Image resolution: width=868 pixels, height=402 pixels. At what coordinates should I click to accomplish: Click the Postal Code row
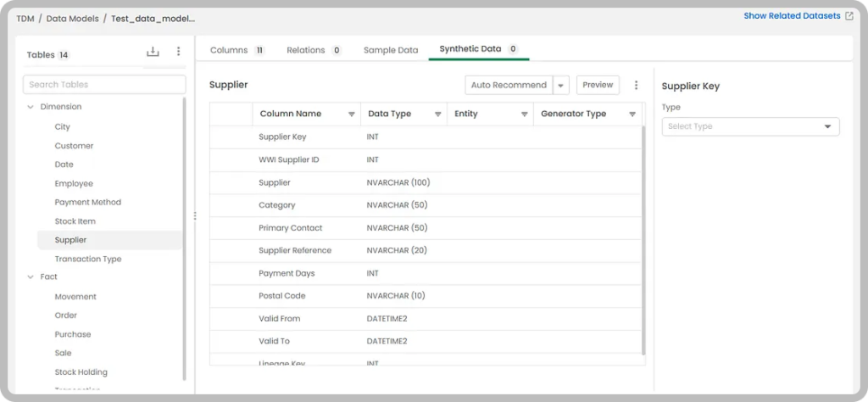click(x=426, y=296)
